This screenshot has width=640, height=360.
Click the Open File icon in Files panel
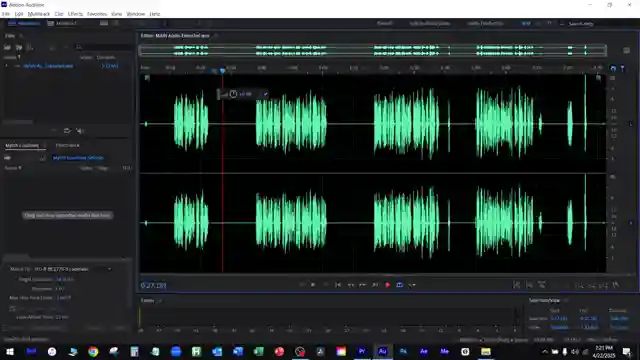coord(7,47)
